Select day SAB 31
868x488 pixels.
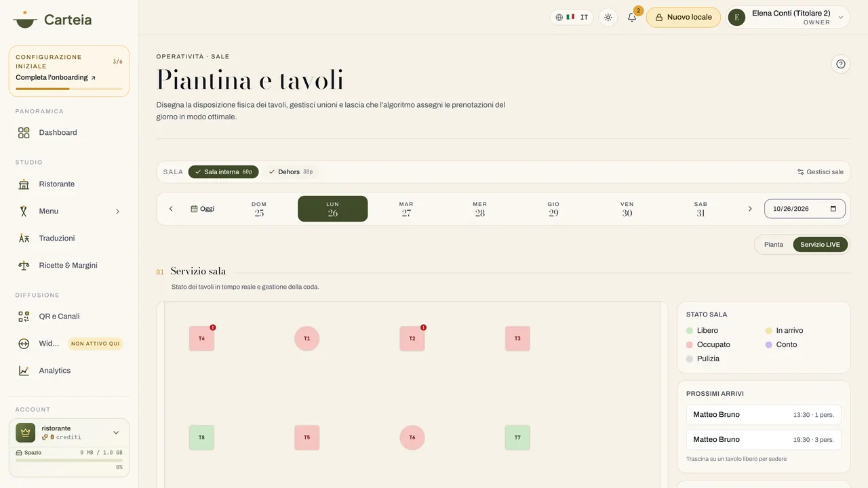pos(701,209)
